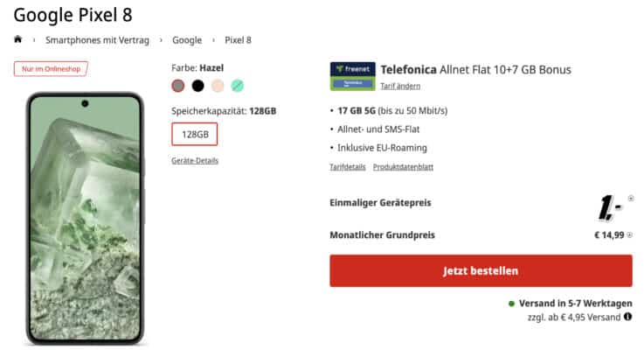Image resolution: width=644 pixels, height=350 pixels.
Task: Click the Nur im Onlineshop badge
Action: tap(51, 68)
